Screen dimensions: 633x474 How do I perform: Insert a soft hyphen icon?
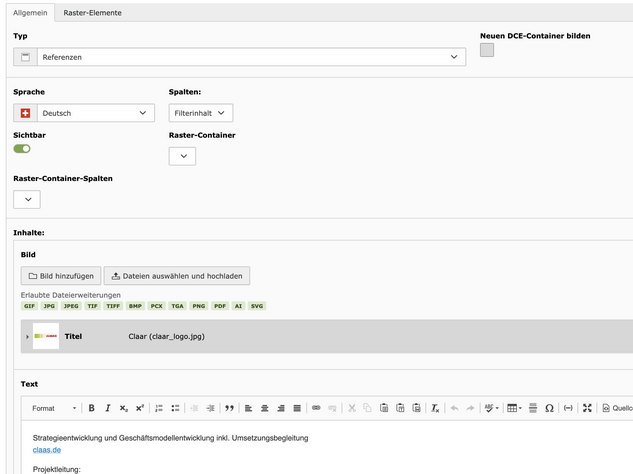tap(568, 408)
